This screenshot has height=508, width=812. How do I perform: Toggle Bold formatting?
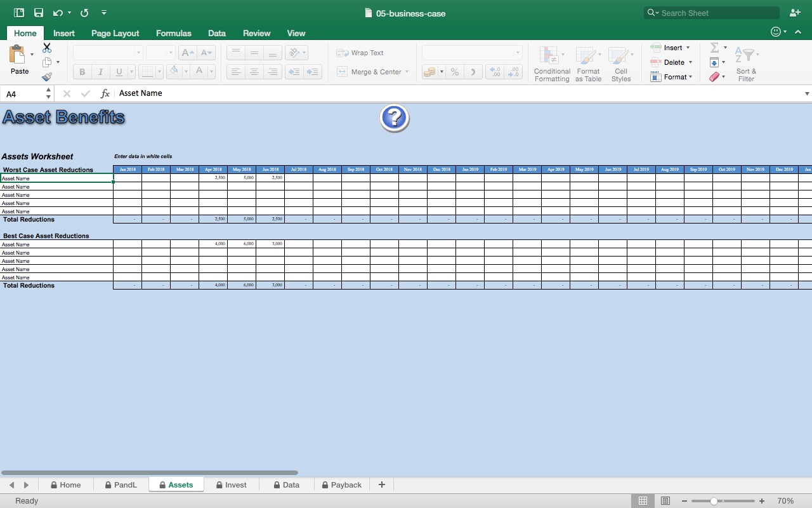(x=82, y=72)
